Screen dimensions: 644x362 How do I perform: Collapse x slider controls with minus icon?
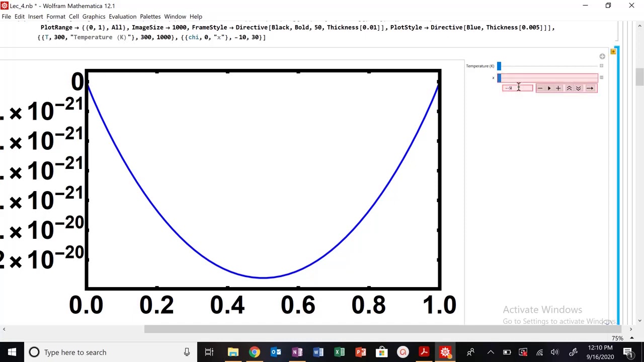pyautogui.click(x=601, y=77)
